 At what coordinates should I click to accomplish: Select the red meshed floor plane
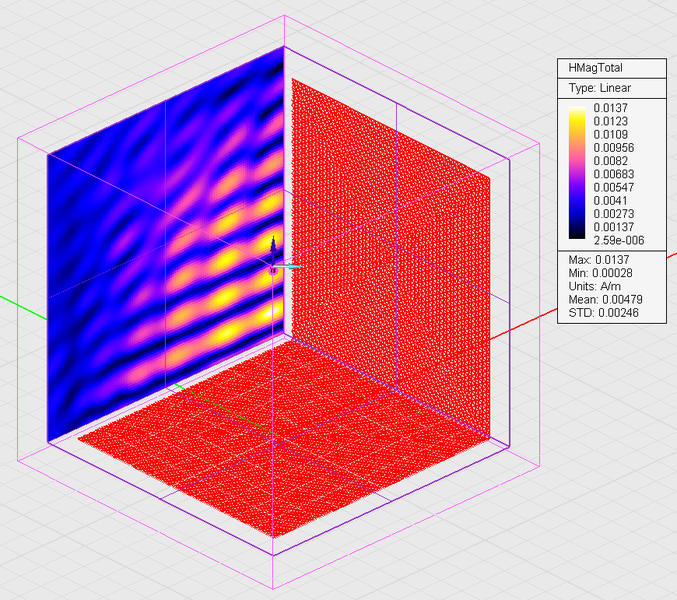pyautogui.click(x=284, y=437)
